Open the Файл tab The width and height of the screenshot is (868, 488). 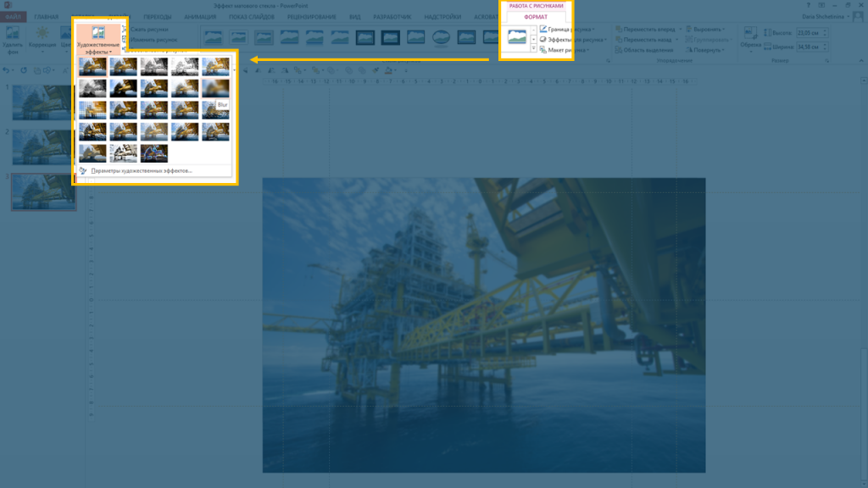(x=14, y=17)
